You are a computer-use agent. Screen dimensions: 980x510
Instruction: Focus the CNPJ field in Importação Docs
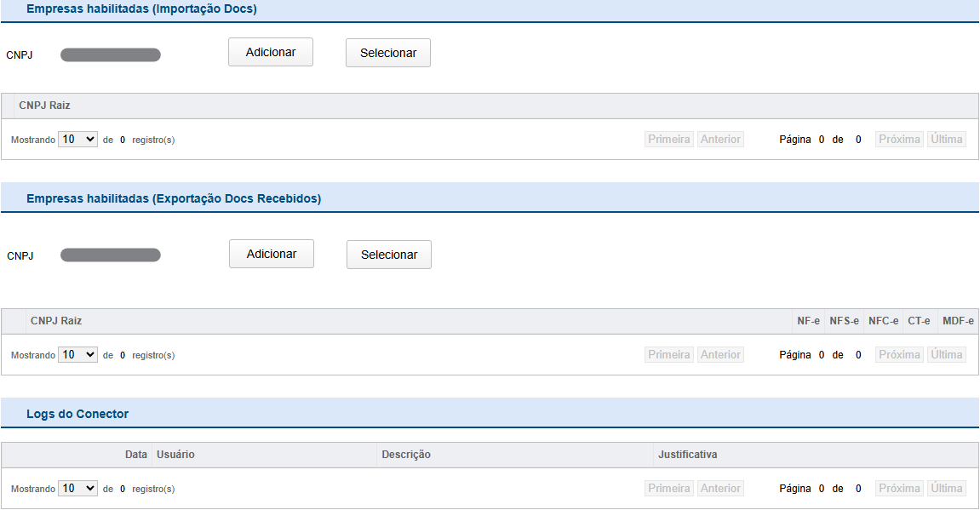click(x=111, y=55)
